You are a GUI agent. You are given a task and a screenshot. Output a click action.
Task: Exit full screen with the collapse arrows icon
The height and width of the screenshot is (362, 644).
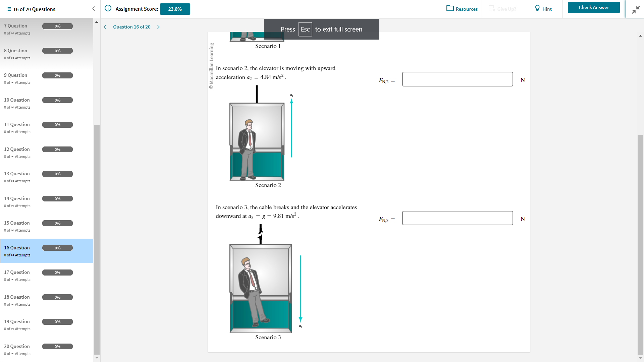(635, 10)
